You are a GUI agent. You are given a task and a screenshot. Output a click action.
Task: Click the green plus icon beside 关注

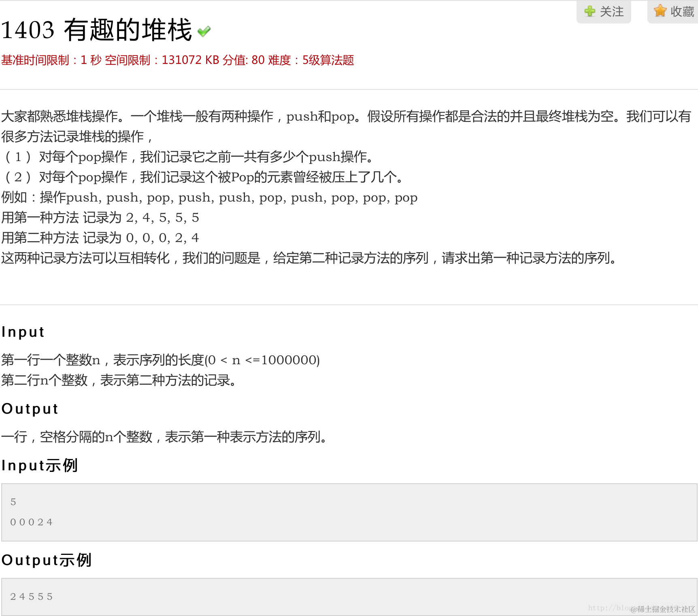point(590,11)
